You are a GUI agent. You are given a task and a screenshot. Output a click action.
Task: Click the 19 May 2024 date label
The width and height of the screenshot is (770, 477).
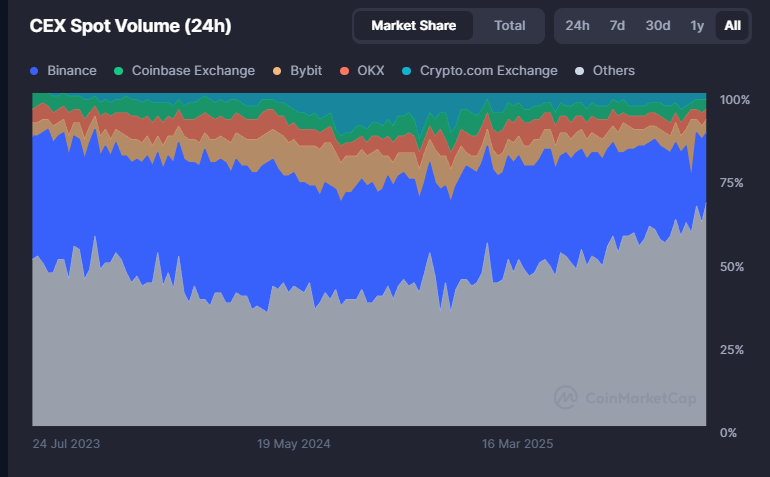[x=294, y=444]
